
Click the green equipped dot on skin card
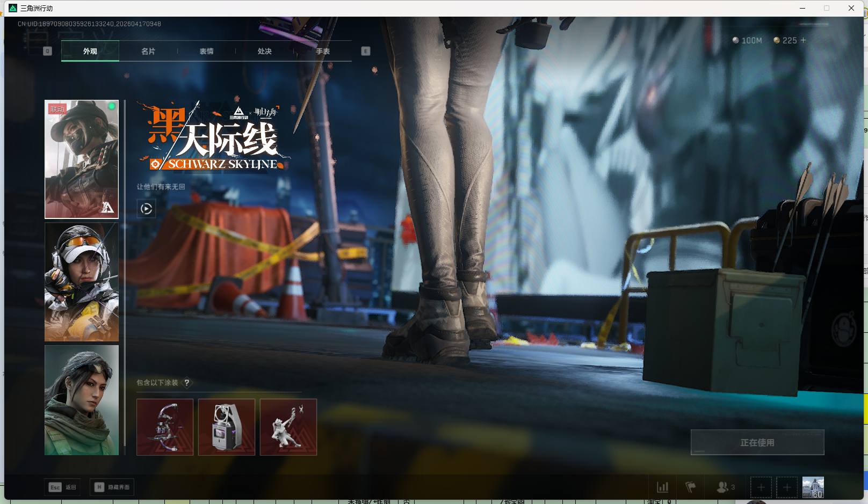point(112,106)
